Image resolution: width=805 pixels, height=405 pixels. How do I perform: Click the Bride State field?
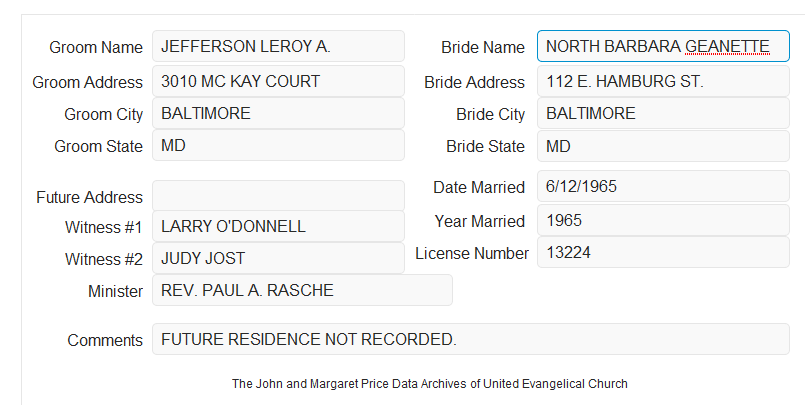663,146
